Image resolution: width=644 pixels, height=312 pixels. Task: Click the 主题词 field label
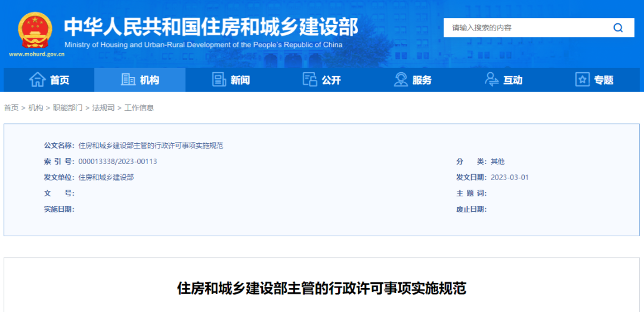tap(472, 194)
